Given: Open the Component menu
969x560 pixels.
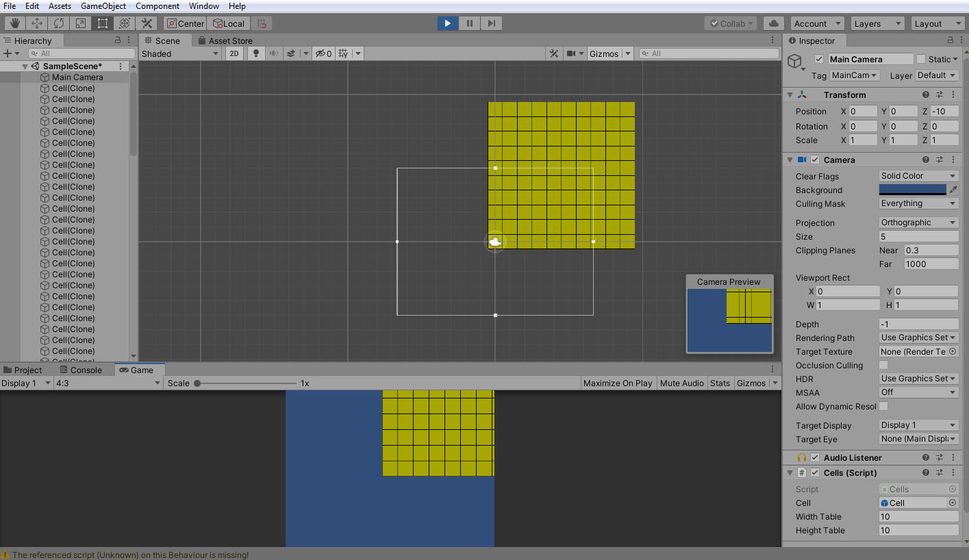Looking at the screenshot, I should [158, 6].
